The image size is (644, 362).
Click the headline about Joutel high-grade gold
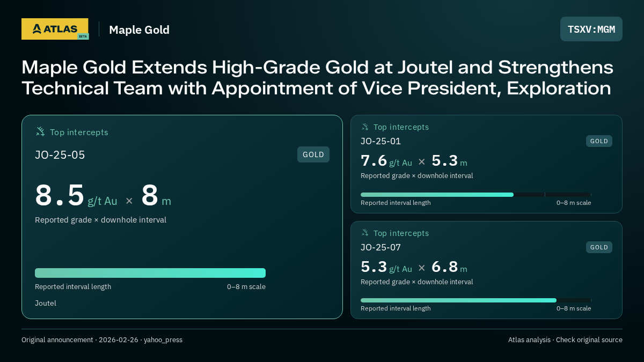coord(317,78)
